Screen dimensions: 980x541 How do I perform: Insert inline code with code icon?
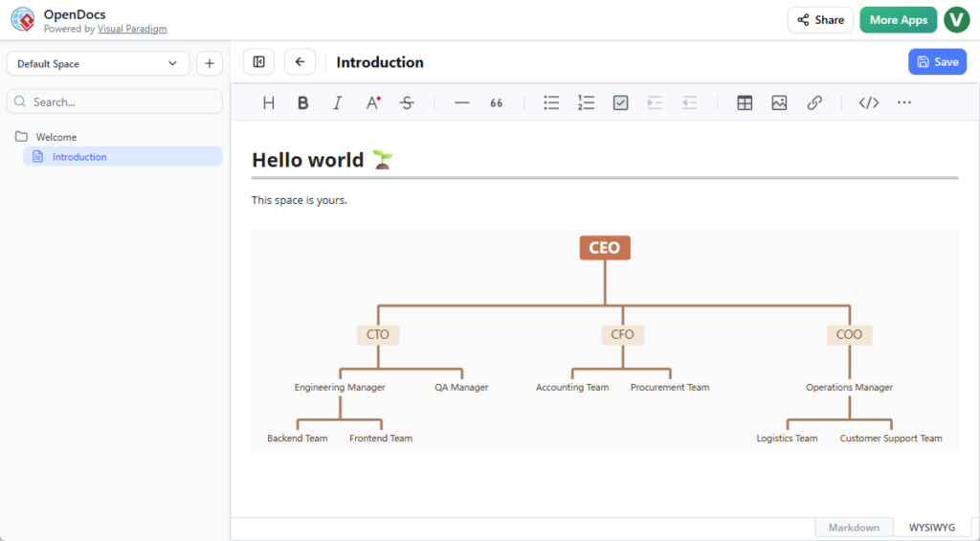pos(869,103)
